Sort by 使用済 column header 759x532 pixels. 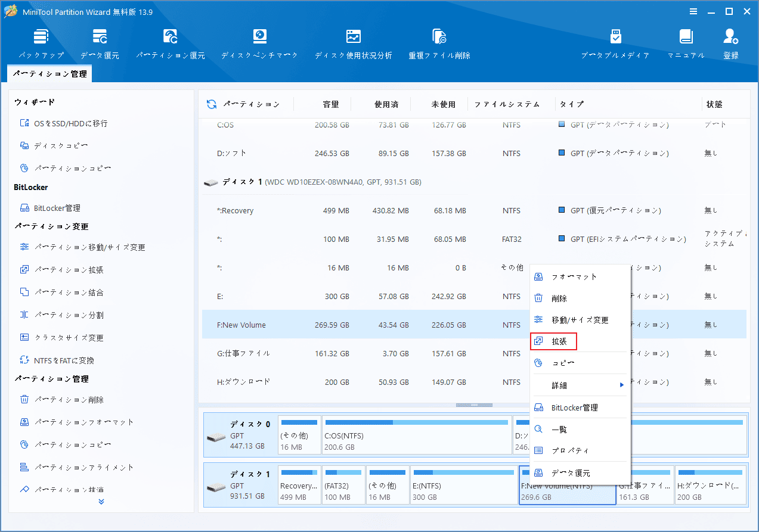tap(386, 104)
